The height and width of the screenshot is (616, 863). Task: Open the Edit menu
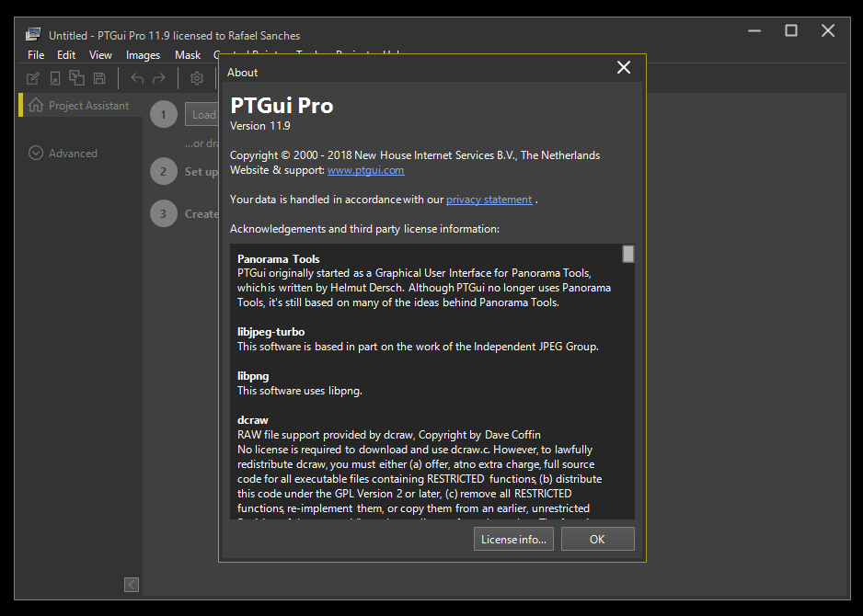(66, 55)
